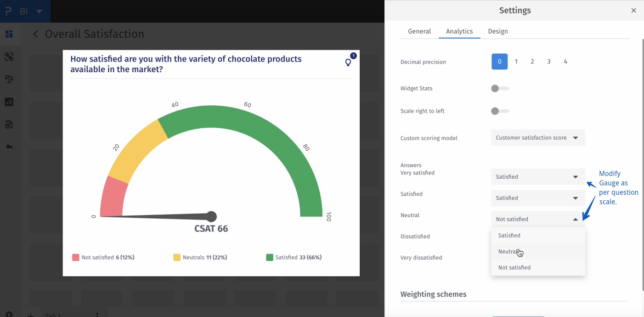Open the dashboard icon in left sidebar

point(9,34)
